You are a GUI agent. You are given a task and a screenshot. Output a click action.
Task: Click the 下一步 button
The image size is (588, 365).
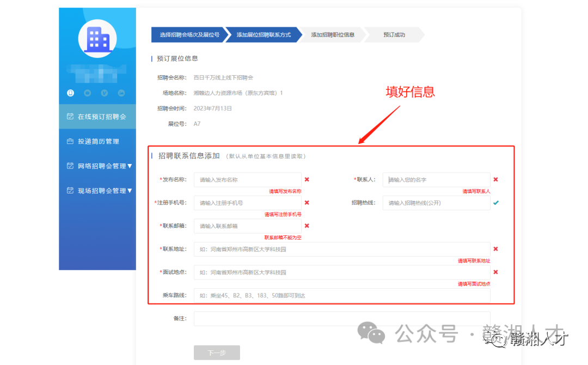pos(217,352)
